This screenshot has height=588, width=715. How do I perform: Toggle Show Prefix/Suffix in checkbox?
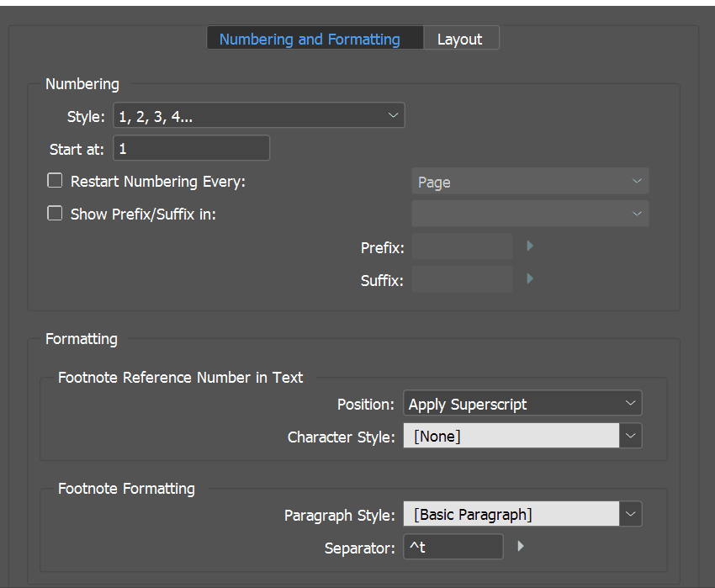click(x=55, y=214)
